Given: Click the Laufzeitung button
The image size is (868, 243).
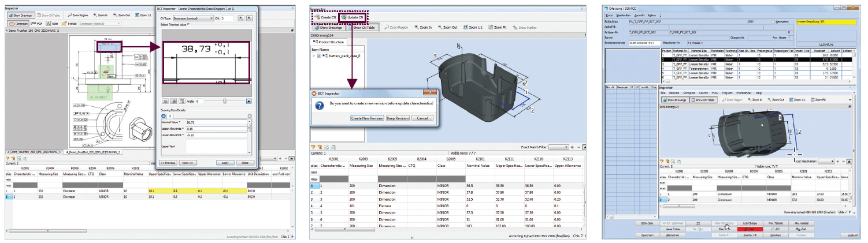Looking at the screenshot, I should 826,44.
